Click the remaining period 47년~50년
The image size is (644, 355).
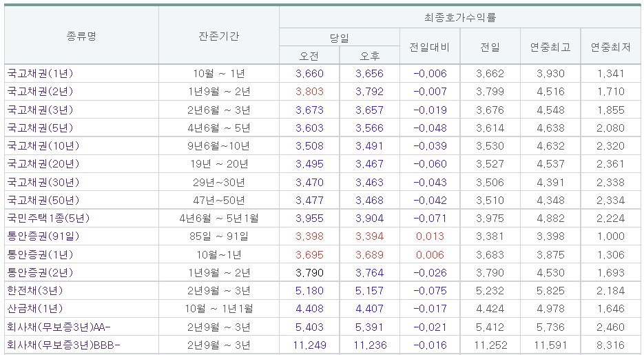tap(219, 200)
